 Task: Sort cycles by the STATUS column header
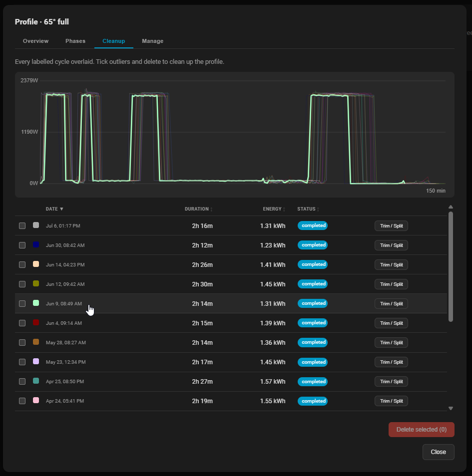pyautogui.click(x=308, y=209)
